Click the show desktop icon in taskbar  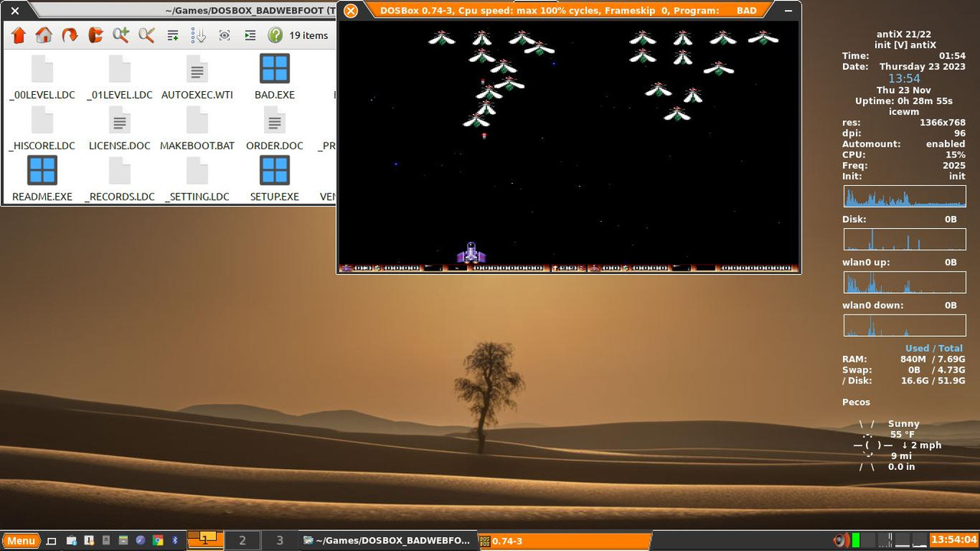coord(51,540)
